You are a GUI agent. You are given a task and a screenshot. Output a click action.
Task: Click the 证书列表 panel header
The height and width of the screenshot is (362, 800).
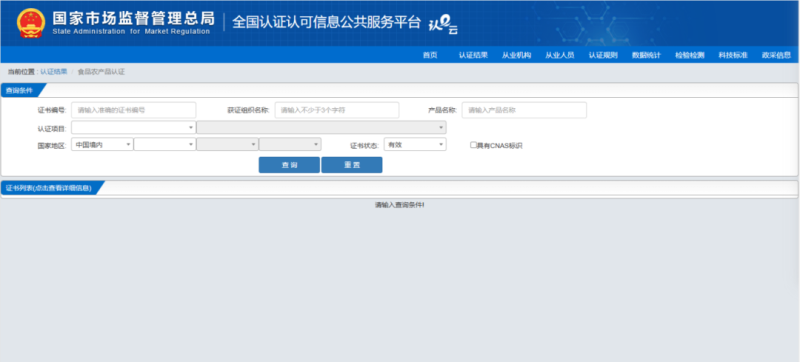[49, 188]
